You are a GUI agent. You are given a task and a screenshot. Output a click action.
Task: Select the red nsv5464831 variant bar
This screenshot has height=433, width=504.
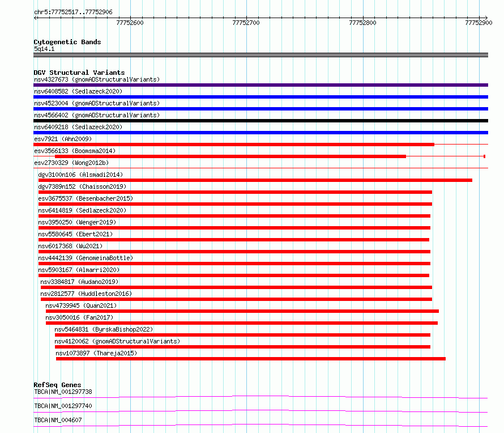[243, 335]
